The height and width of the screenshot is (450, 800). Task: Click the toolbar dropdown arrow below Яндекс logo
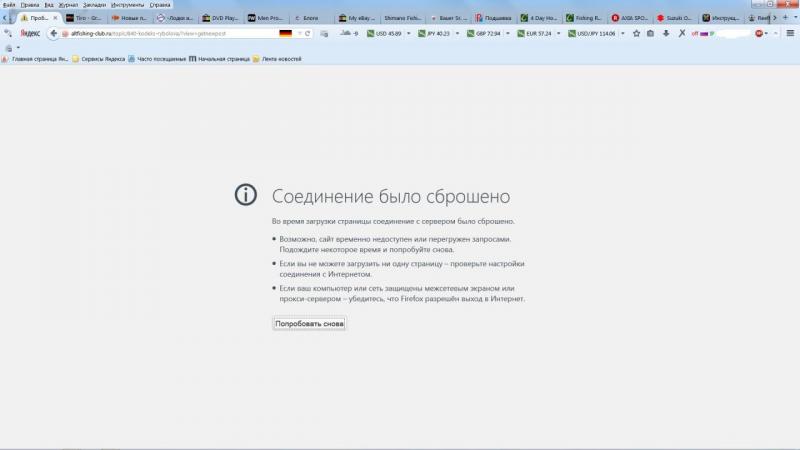pyautogui.click(x=18, y=47)
